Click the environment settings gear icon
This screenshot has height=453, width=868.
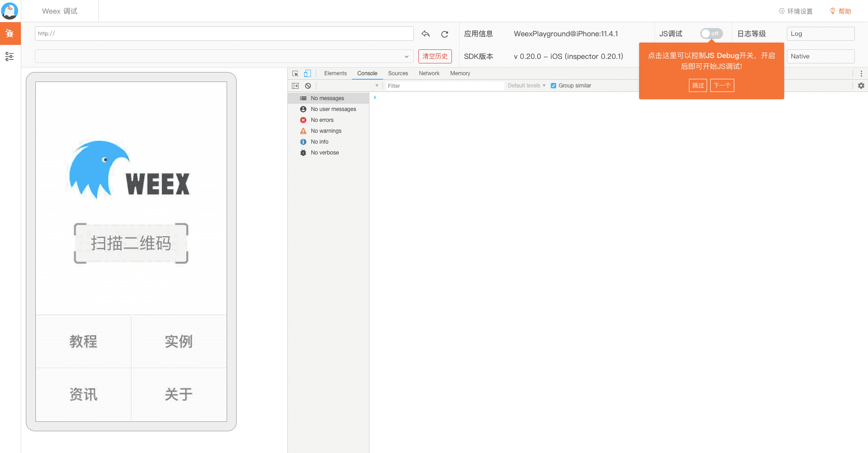click(782, 11)
